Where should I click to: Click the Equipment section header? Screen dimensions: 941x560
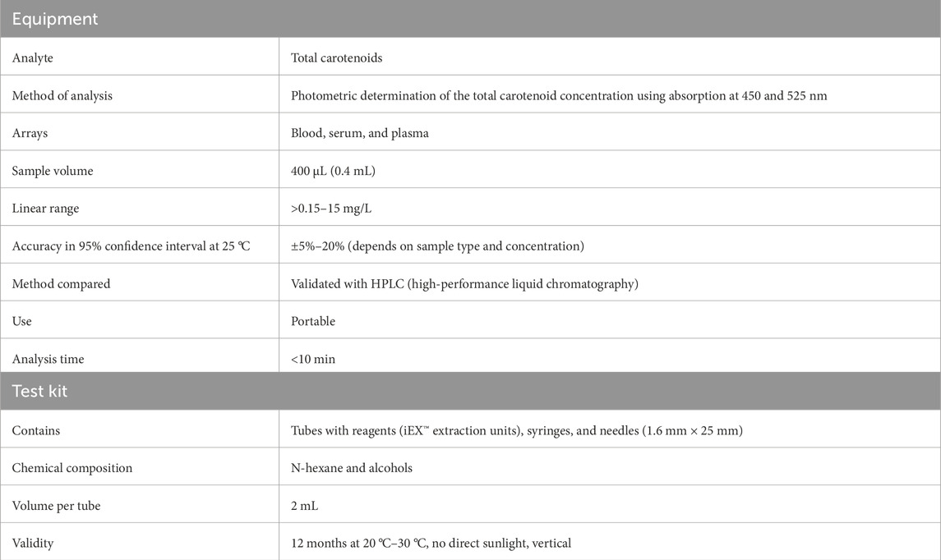click(x=55, y=19)
